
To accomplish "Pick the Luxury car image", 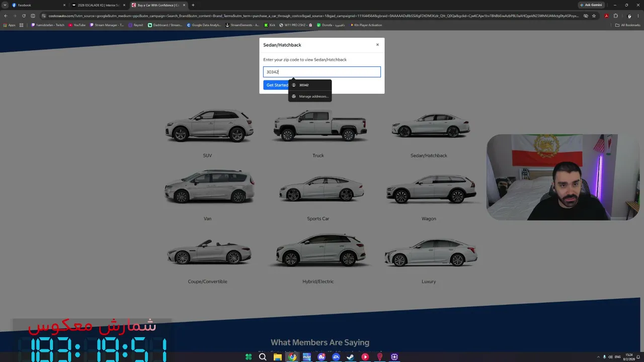I will click(x=431, y=252).
